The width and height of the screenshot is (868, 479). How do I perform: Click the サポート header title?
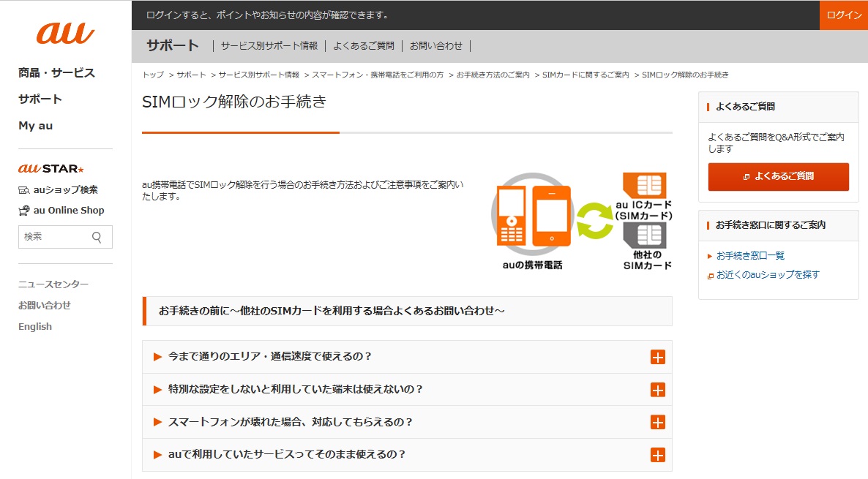(172, 45)
